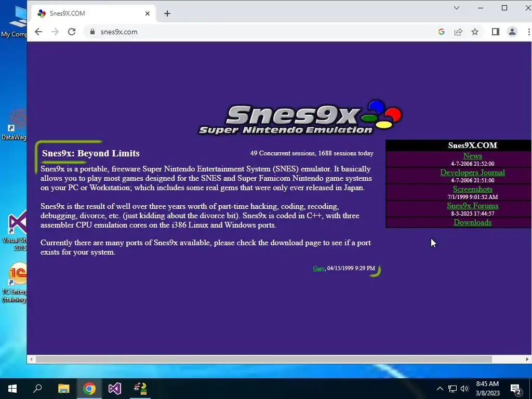Open taskbar search magnifier
532x399 pixels.
[x=37, y=389]
